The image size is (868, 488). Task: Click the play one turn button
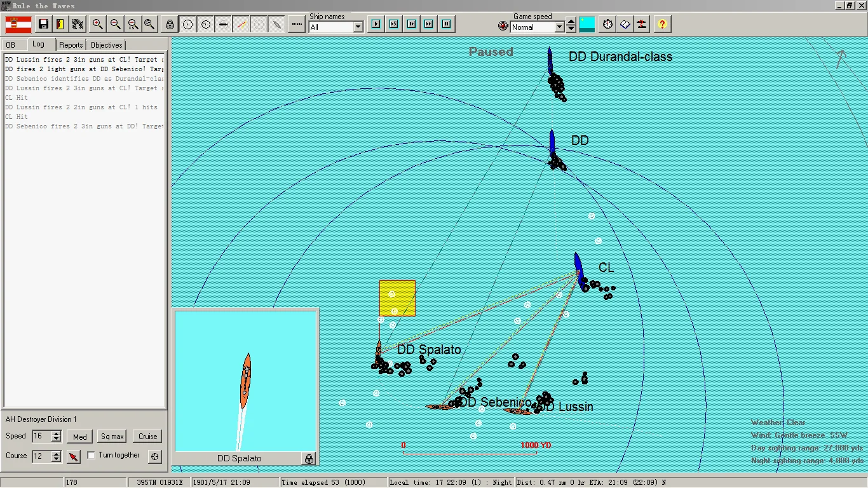(376, 24)
